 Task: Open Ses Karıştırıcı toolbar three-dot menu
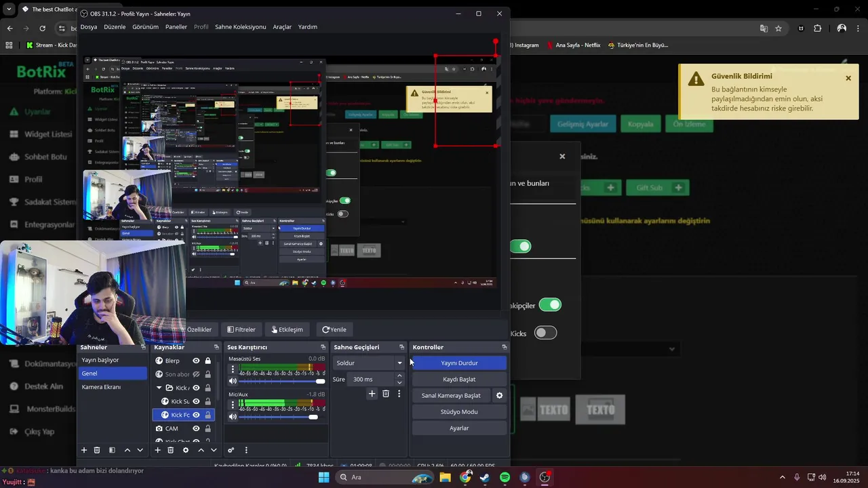click(x=246, y=450)
